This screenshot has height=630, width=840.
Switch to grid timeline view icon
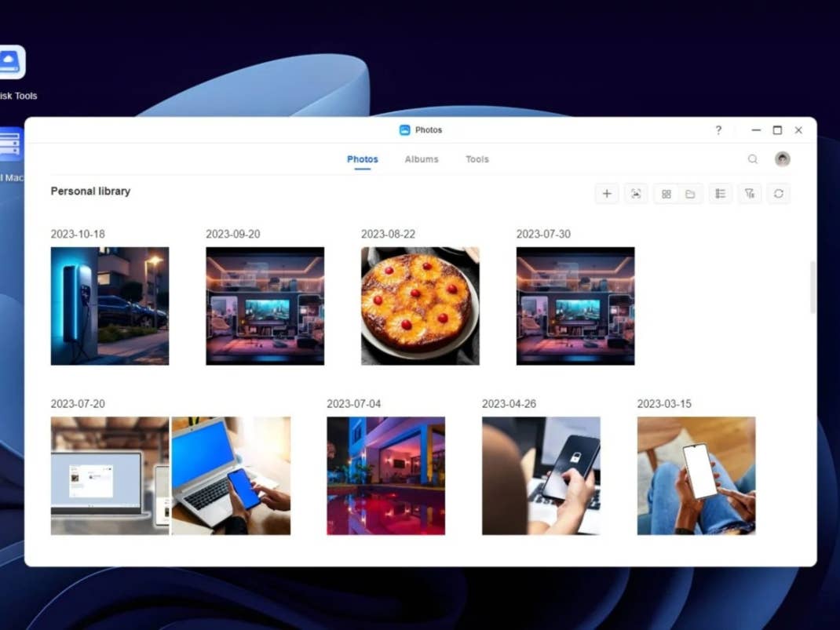click(666, 194)
